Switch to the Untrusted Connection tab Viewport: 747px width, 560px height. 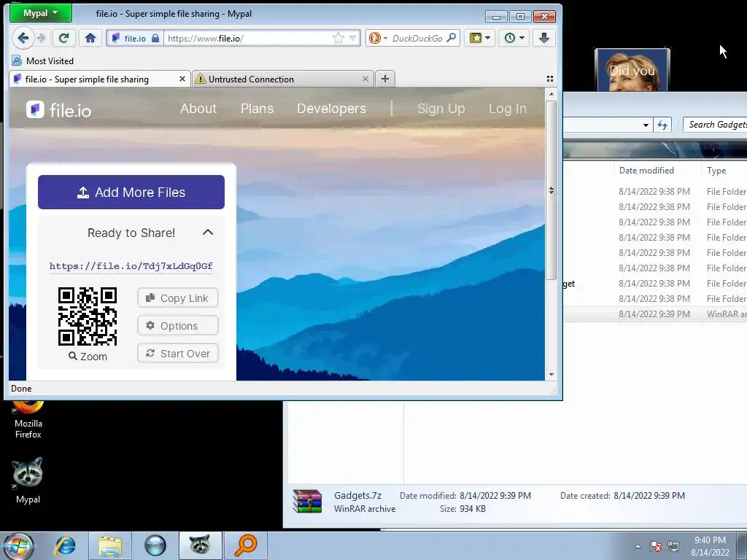[283, 79]
